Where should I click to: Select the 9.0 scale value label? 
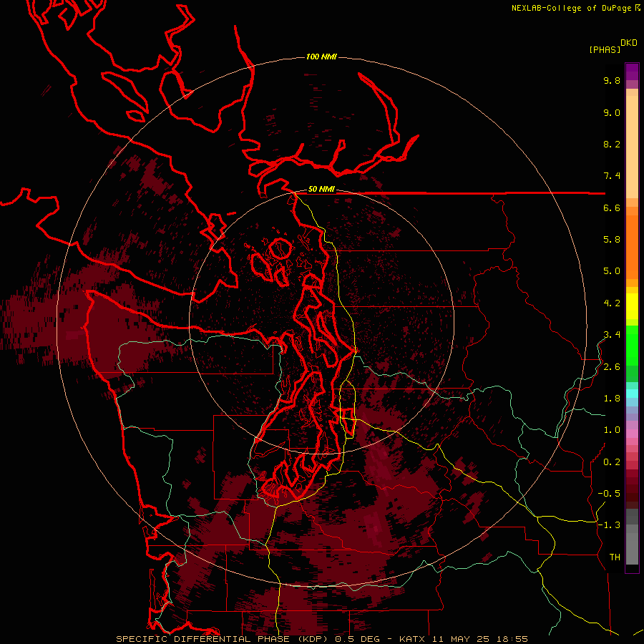point(612,112)
